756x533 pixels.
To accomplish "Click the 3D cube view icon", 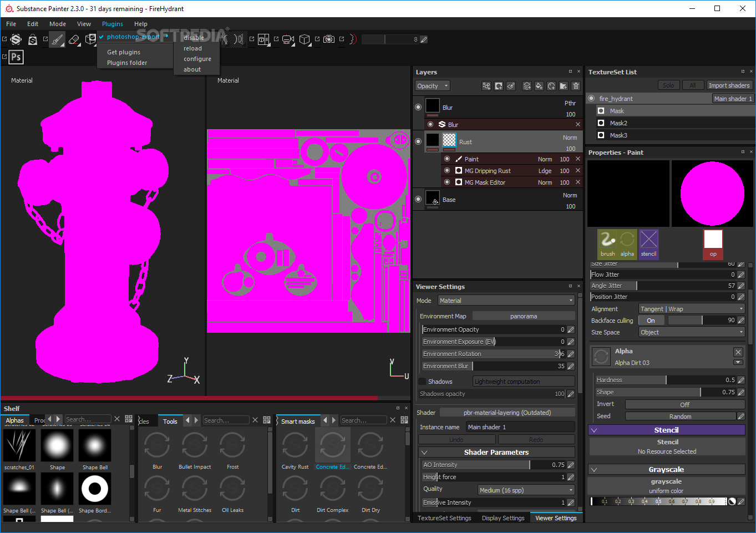I will [x=304, y=39].
